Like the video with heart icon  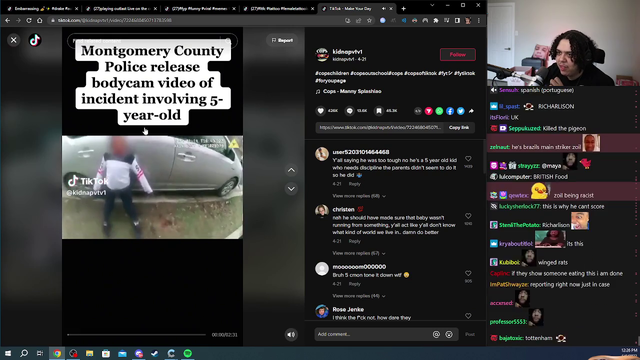point(321,111)
